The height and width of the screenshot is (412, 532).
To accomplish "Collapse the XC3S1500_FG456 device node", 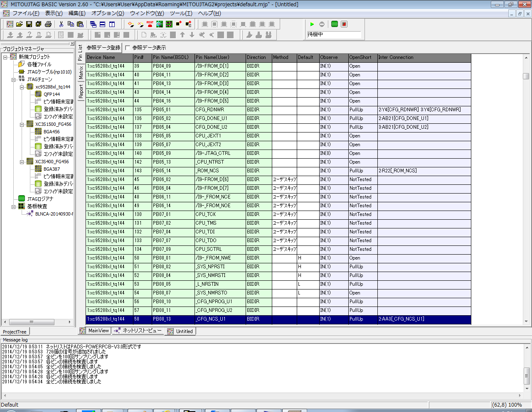I will click(22, 125).
